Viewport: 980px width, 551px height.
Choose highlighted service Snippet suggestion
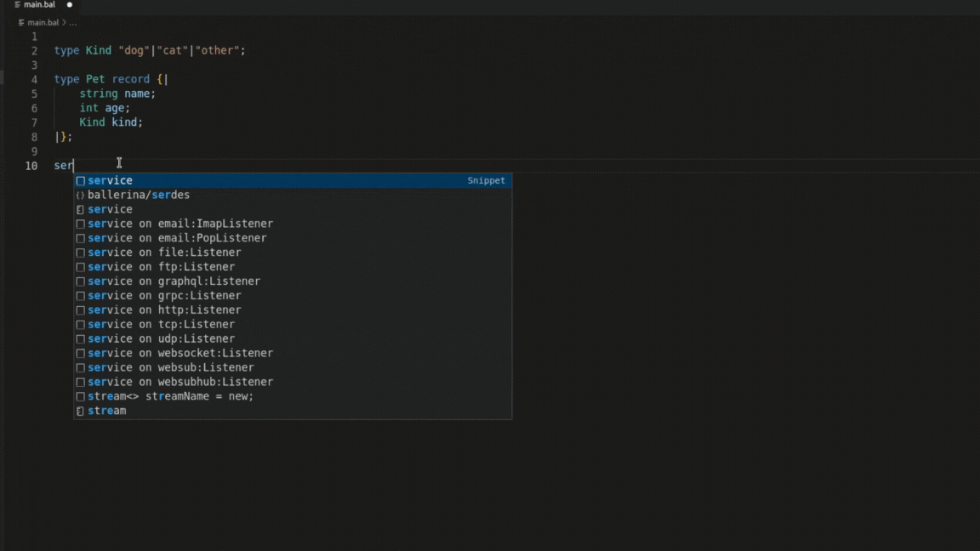[x=293, y=180]
